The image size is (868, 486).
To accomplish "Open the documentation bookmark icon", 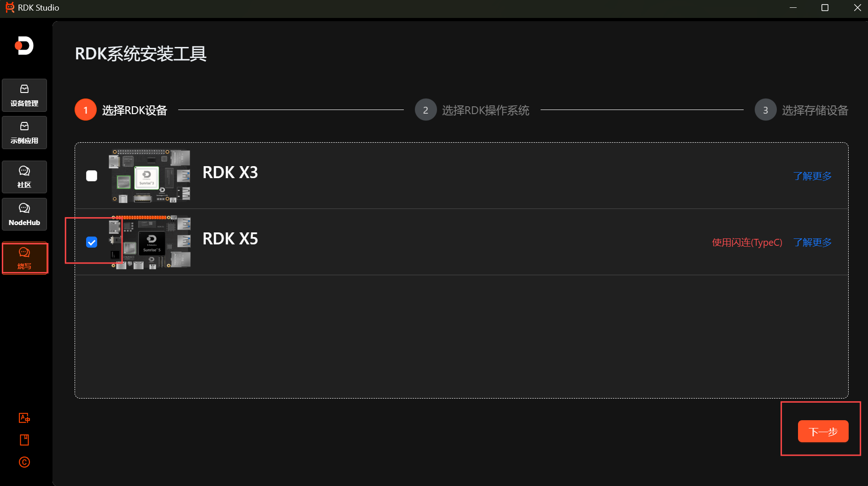I will coord(24,440).
